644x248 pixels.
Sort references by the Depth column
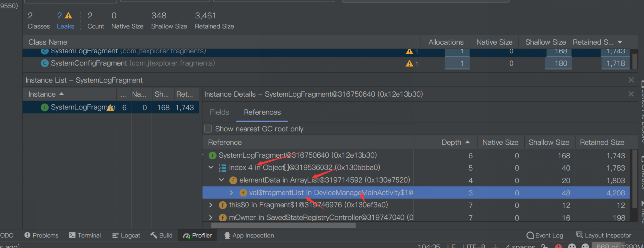click(455, 142)
